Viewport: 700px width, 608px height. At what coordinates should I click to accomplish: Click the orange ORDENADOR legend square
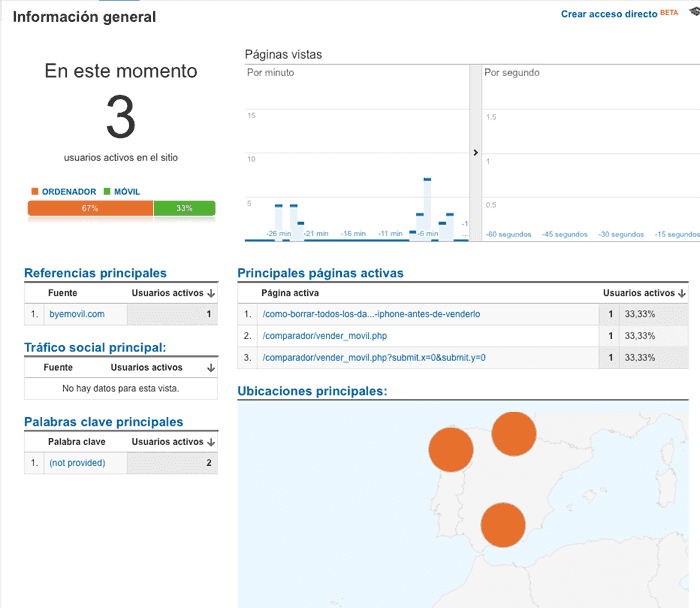[34, 192]
